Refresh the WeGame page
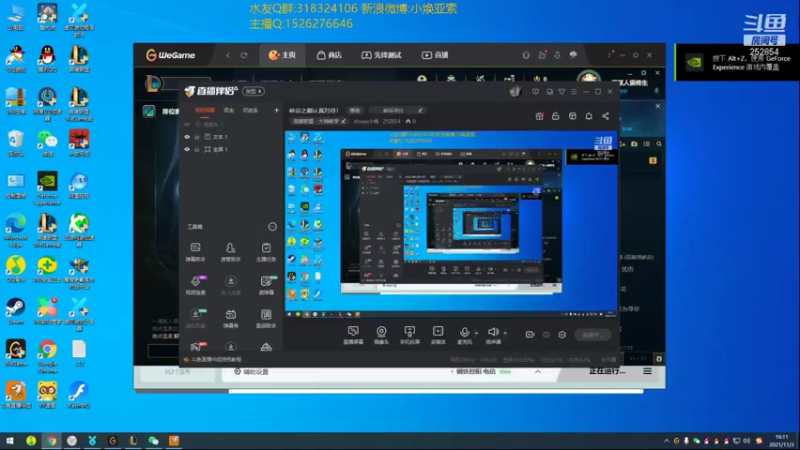 pos(244,55)
